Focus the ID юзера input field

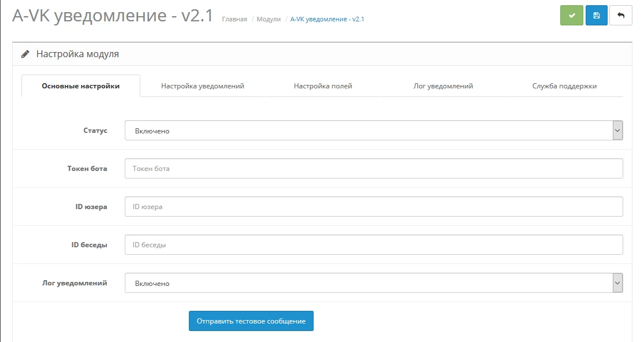pos(374,206)
